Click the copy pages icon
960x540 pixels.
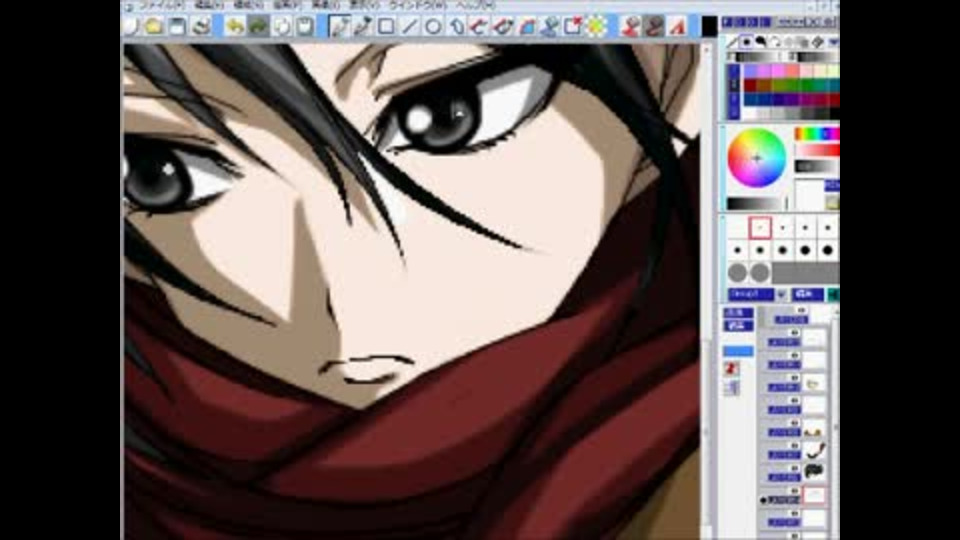282,26
